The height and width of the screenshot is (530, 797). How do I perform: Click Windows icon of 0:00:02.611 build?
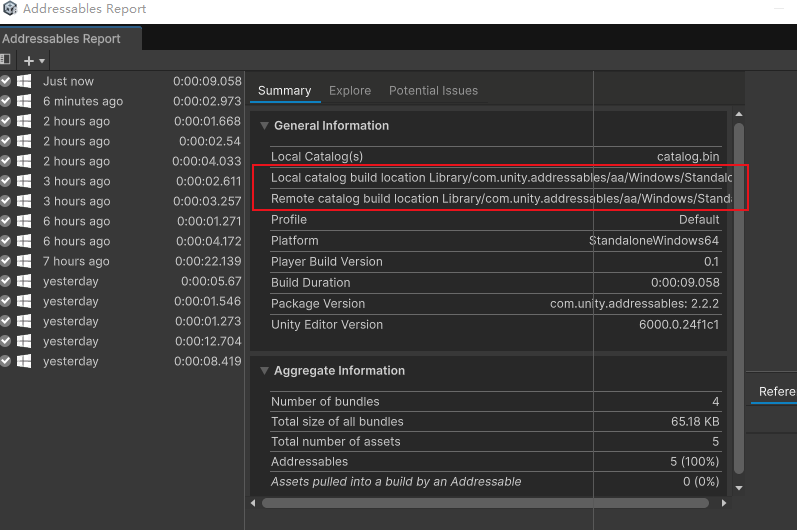point(24,181)
